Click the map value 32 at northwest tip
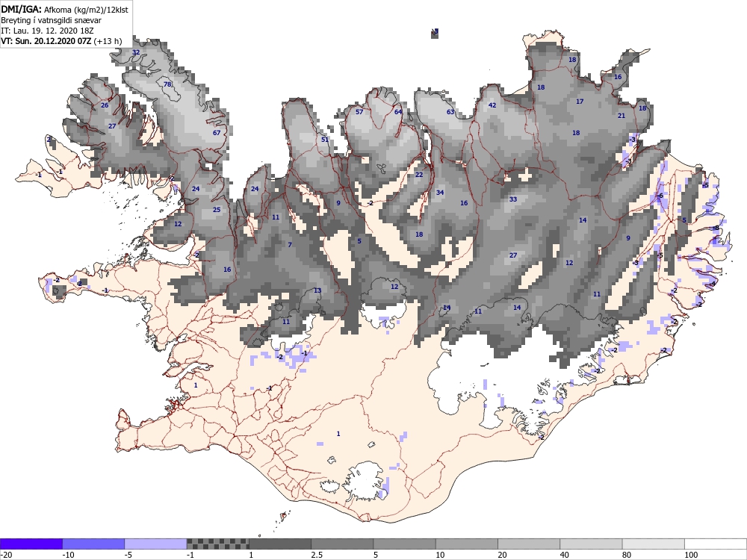Viewport: 747px width, 560px height. click(136, 52)
